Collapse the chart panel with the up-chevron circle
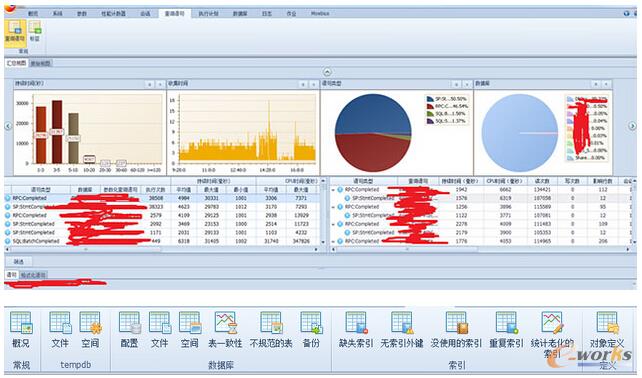The image size is (642, 378). [327, 72]
